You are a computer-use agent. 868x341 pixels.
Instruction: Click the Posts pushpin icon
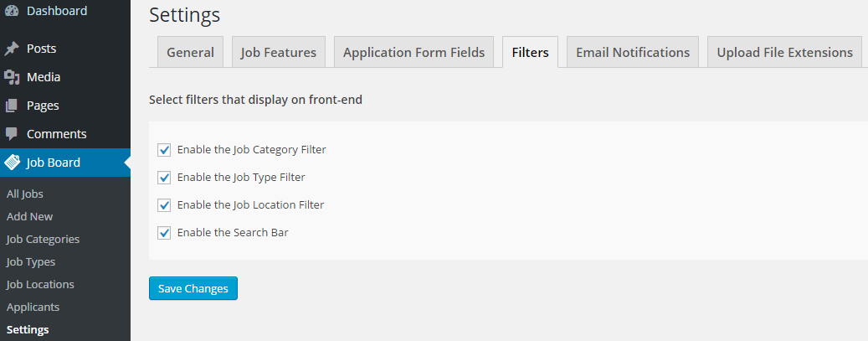click(12, 49)
